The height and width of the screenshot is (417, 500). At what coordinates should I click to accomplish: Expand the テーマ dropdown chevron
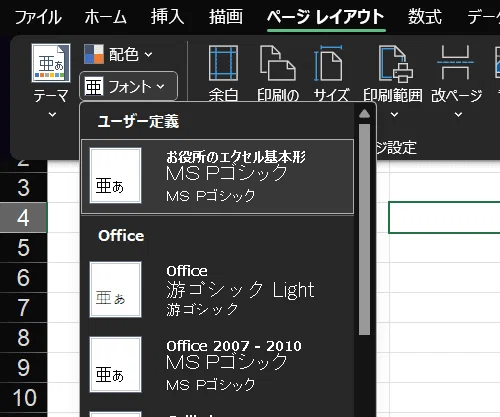[52, 115]
